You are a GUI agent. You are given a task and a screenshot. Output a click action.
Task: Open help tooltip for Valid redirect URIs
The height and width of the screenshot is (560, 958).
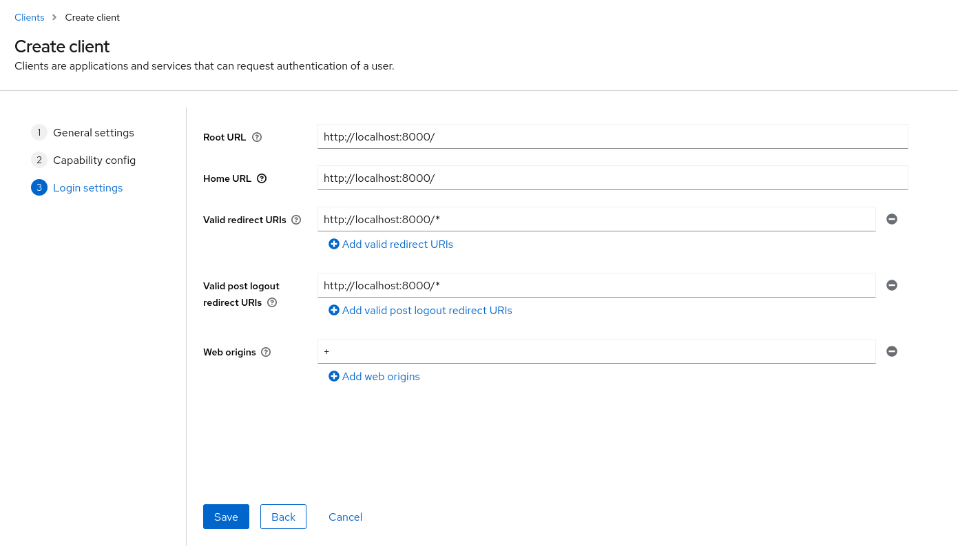[296, 220]
